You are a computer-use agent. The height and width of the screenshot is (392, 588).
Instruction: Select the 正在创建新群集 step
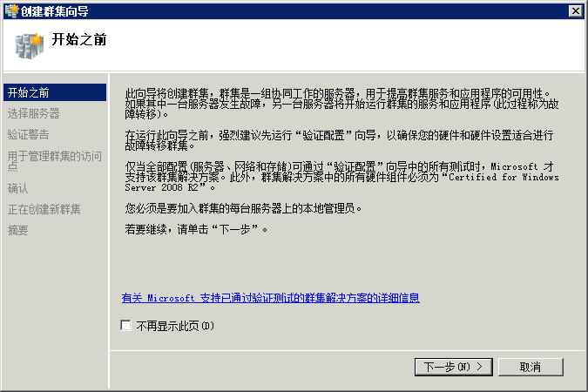coord(44,209)
